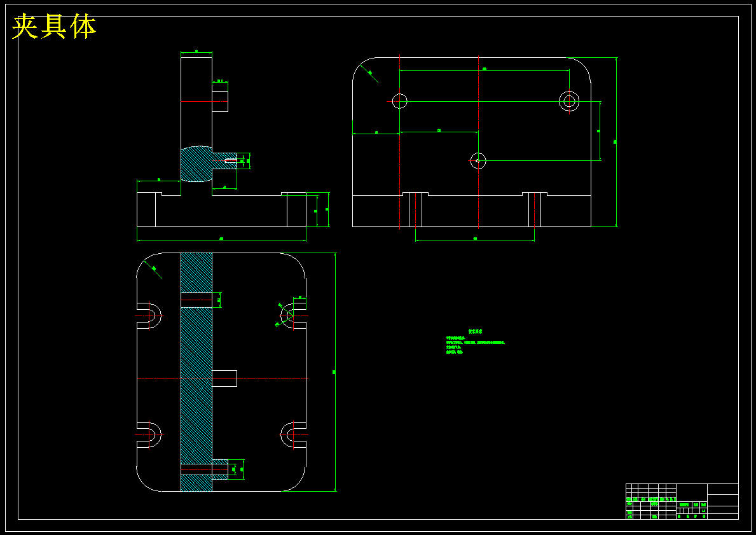The image size is (756, 535).
Task: Select the single-circle hole left of the counterbore
Action: point(400,101)
